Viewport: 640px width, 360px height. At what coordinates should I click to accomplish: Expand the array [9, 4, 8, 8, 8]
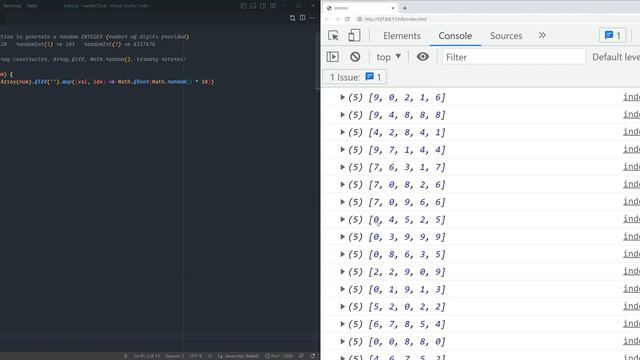(342, 115)
